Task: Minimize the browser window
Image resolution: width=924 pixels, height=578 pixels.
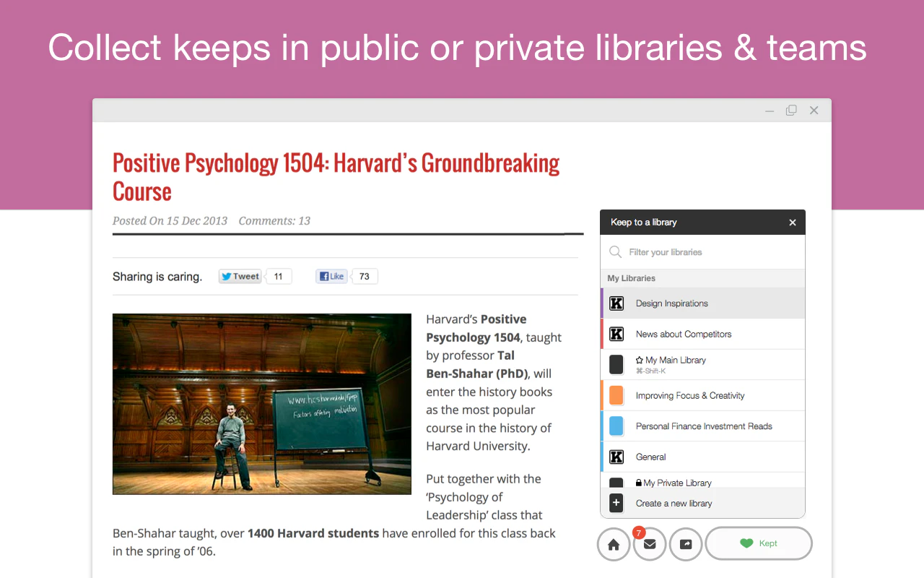Action: 770,111
